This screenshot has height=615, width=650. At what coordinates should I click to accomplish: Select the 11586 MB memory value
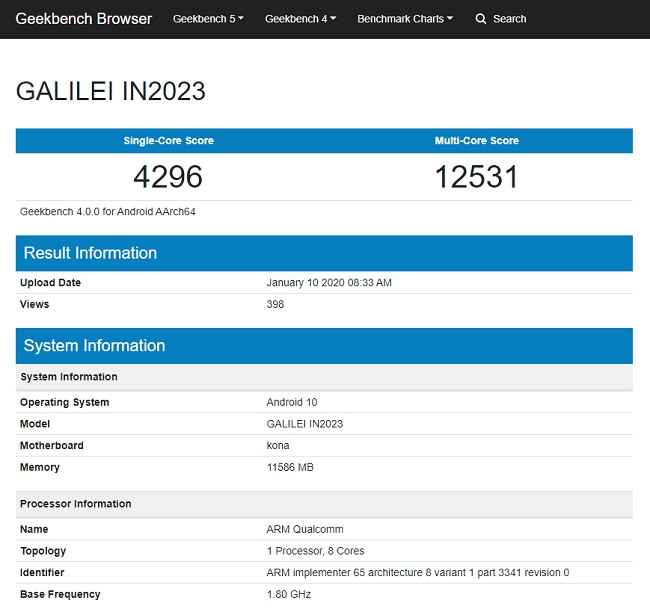(x=290, y=467)
